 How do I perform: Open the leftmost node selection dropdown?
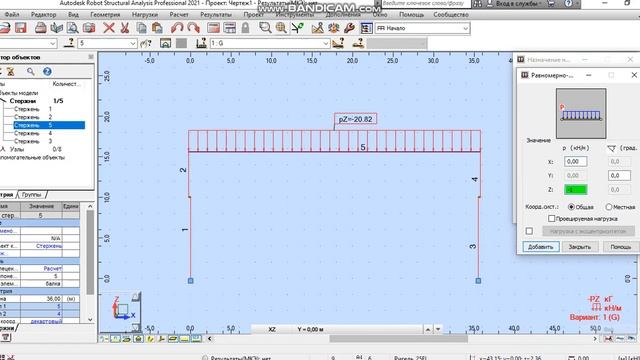53,43
